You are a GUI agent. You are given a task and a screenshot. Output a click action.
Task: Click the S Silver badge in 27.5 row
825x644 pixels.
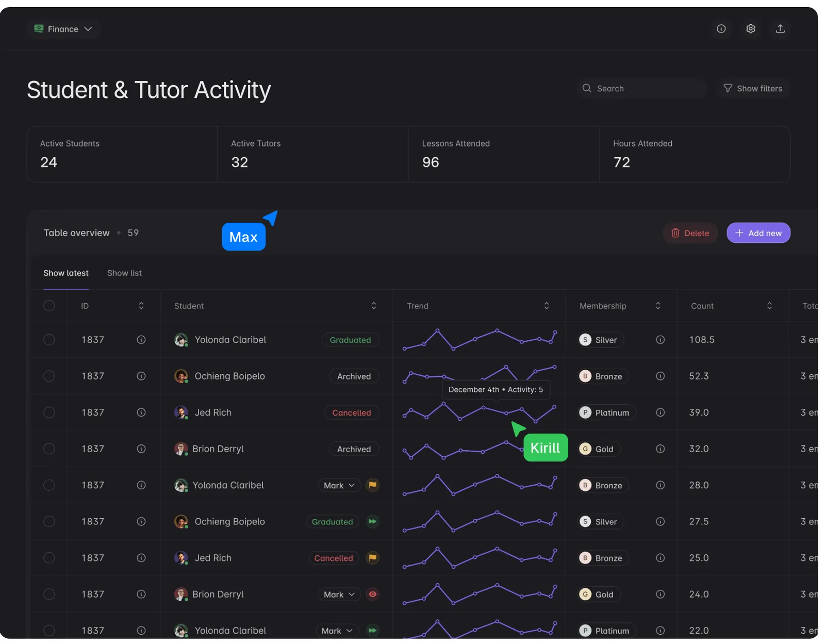pyautogui.click(x=601, y=521)
